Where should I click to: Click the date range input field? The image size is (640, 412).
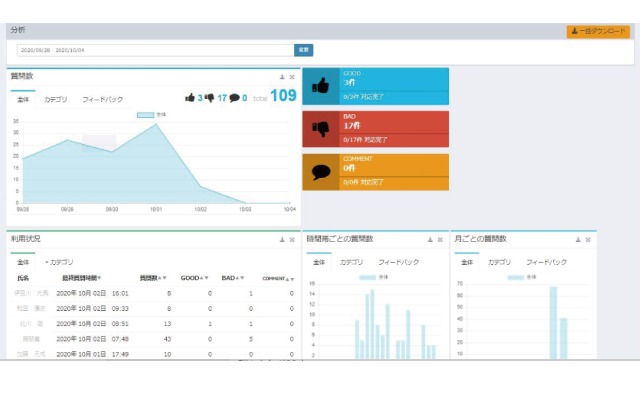(155, 50)
